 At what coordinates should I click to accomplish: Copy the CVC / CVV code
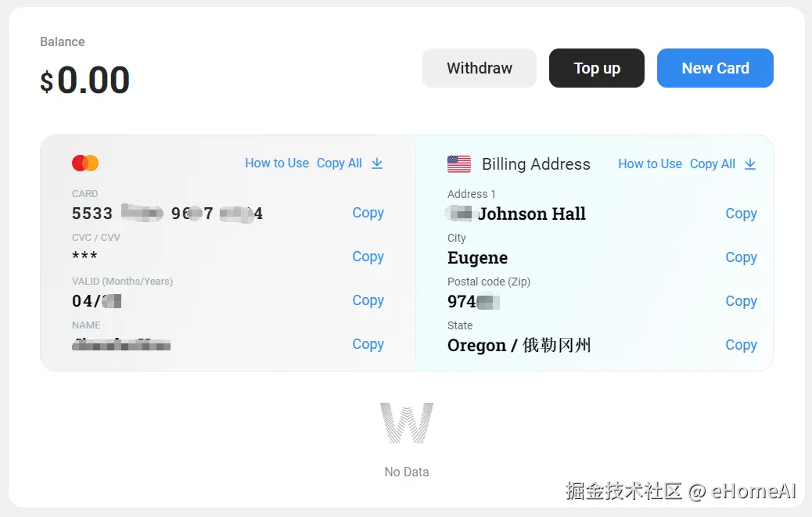point(368,257)
